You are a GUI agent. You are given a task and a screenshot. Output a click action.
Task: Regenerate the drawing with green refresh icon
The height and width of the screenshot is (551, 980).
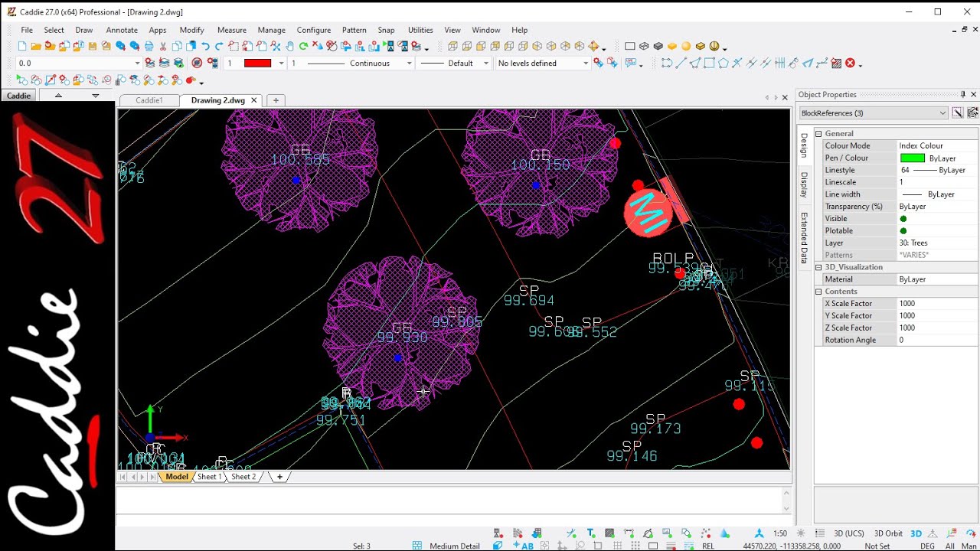[x=304, y=47]
